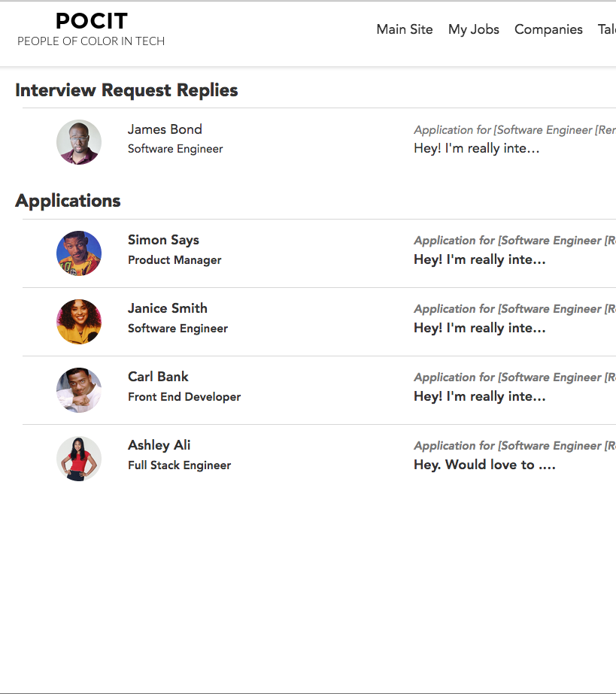Open Ashley Ali's profile picture
Image resolution: width=616 pixels, height=694 pixels.
click(78, 459)
